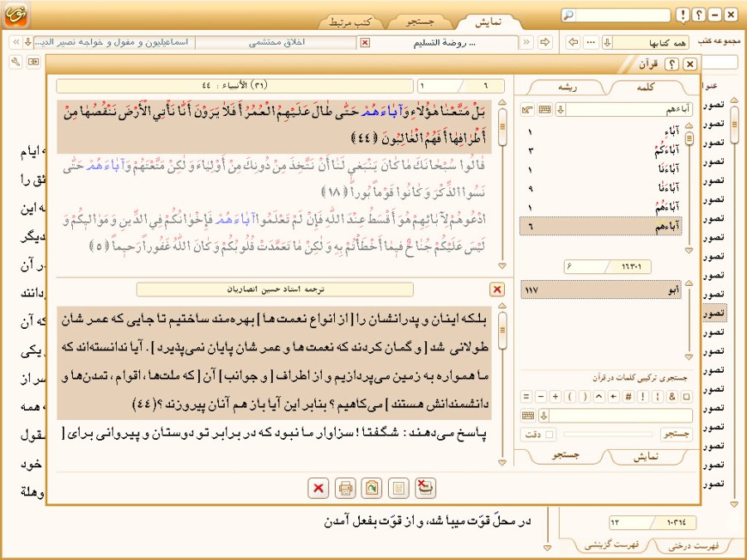Switch to the کتب مرتبط tab
The image size is (747, 560).
350,22
